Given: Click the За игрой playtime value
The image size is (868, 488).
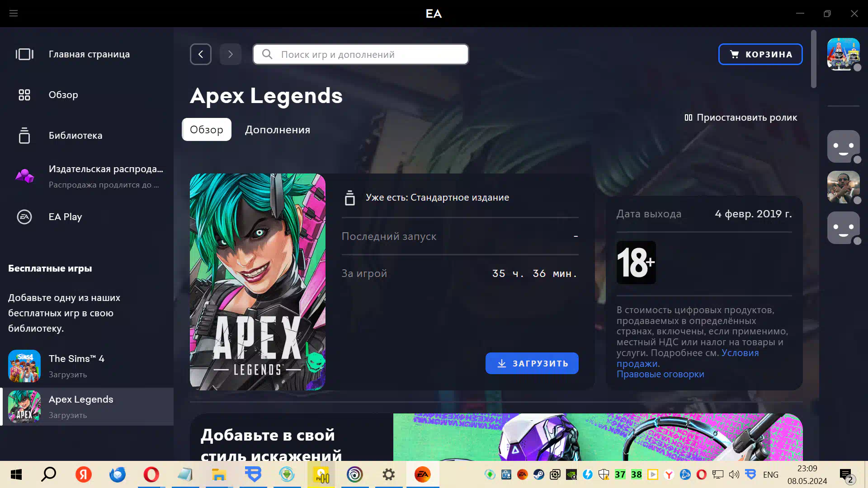Looking at the screenshot, I should coord(535,274).
